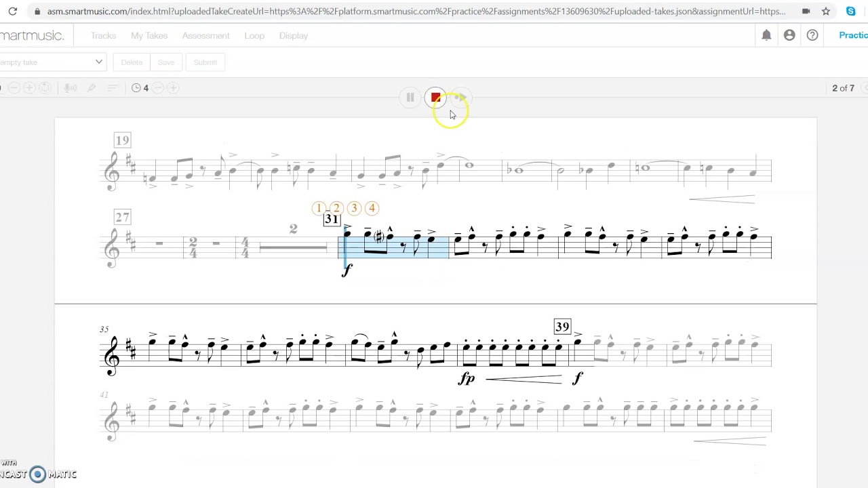
Task: Decrease count-off beats with minus
Action: pos(157,88)
